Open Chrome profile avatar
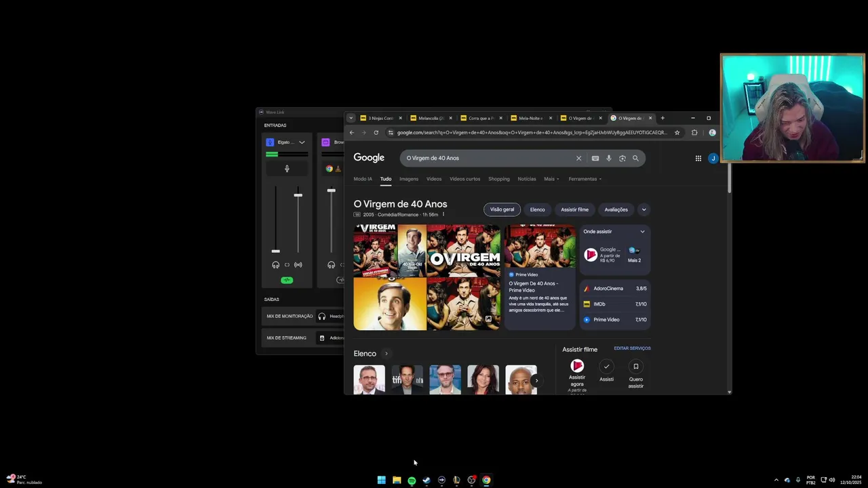This screenshot has height=488, width=868. pos(712,133)
